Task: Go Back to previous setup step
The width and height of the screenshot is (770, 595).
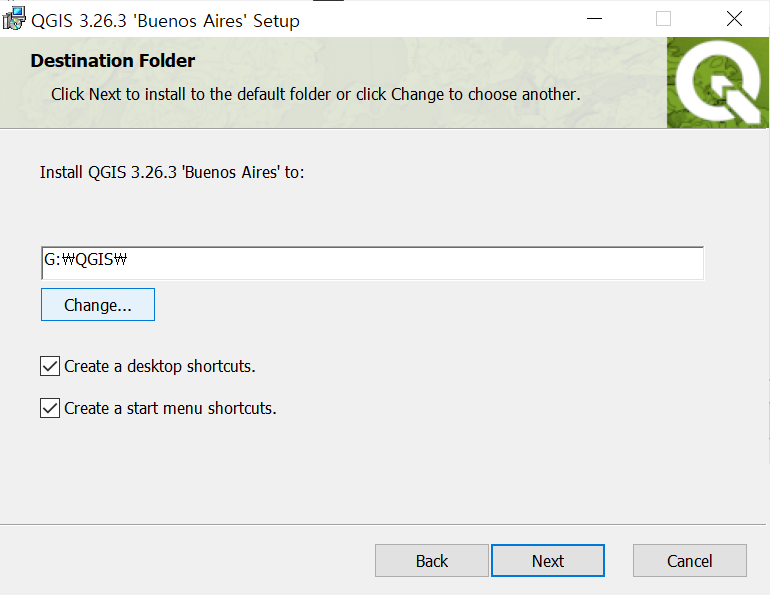Action: click(432, 560)
